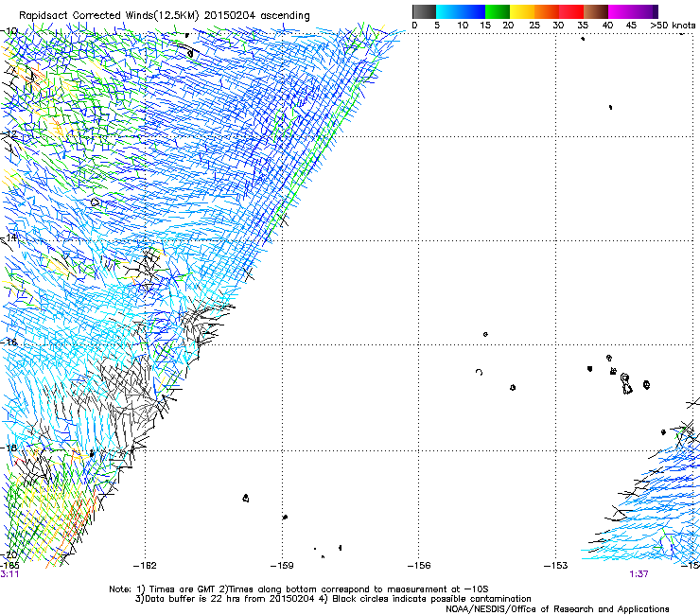The image size is (700, 615).
Task: Click legend tick label '10'
Action: coord(463,26)
